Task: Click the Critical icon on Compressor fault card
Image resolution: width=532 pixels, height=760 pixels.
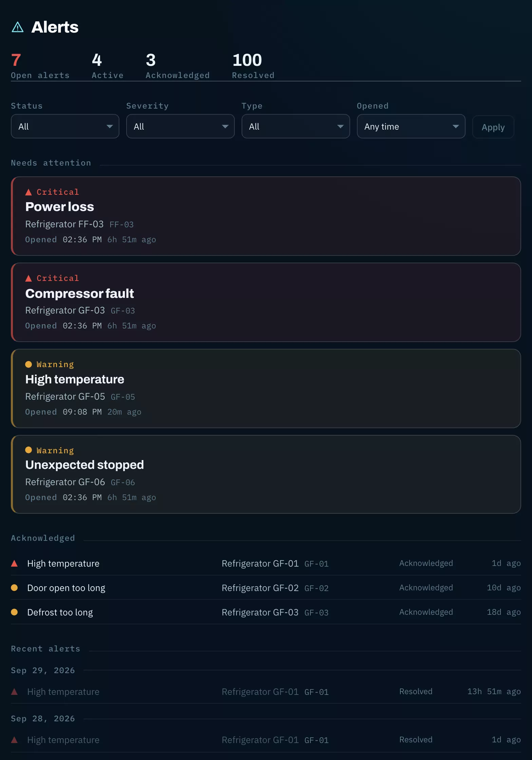Action: click(x=28, y=279)
